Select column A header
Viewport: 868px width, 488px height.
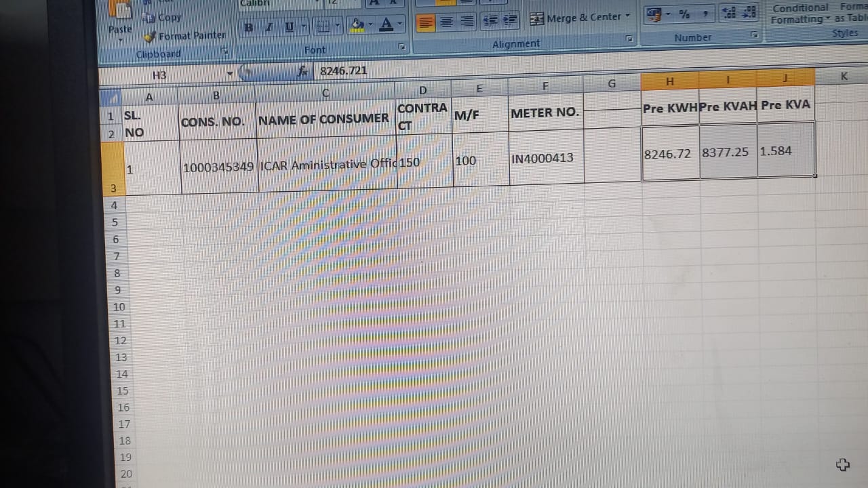pos(149,96)
